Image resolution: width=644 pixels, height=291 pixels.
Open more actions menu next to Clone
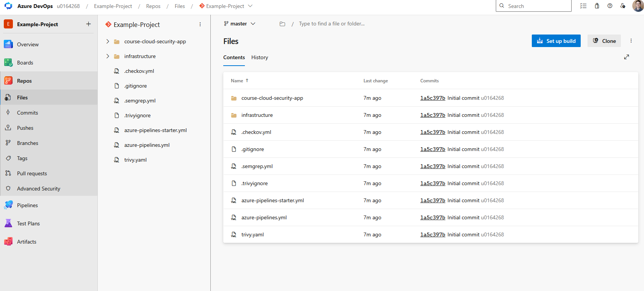pos(631,41)
